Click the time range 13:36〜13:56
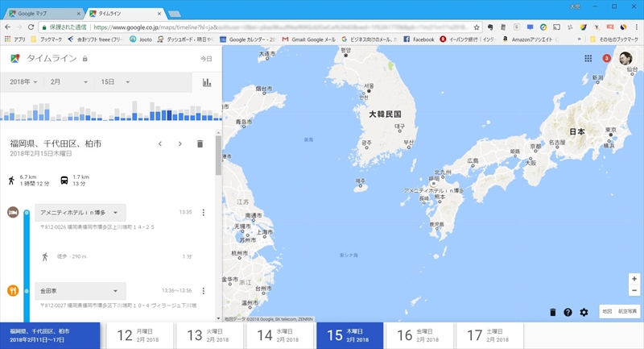This screenshot has width=644, height=349. coord(176,291)
